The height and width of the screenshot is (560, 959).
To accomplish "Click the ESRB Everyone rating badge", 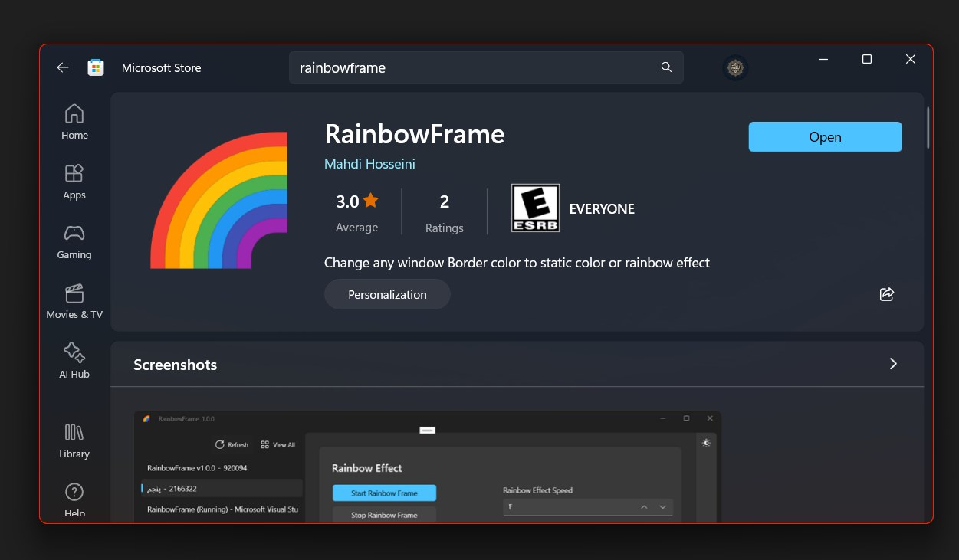I will coord(536,208).
